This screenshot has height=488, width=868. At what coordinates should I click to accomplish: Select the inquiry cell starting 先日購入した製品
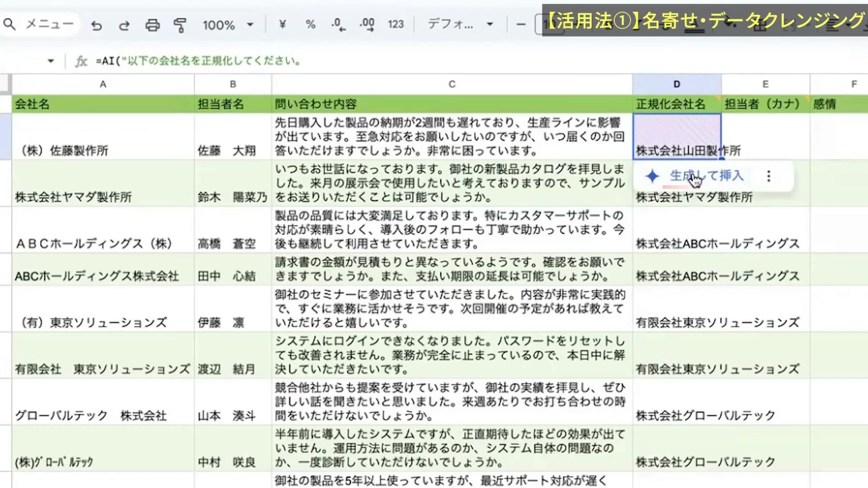452,136
